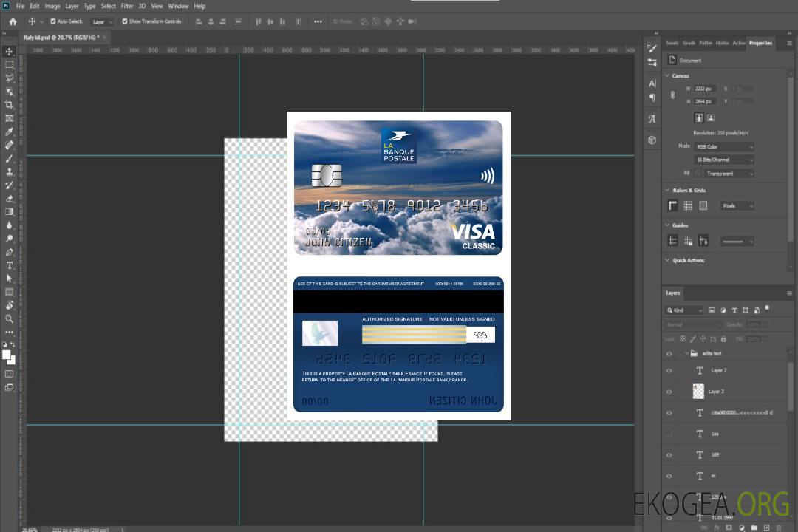
Task: Select the Clone Stamp tool
Action: tap(9, 171)
